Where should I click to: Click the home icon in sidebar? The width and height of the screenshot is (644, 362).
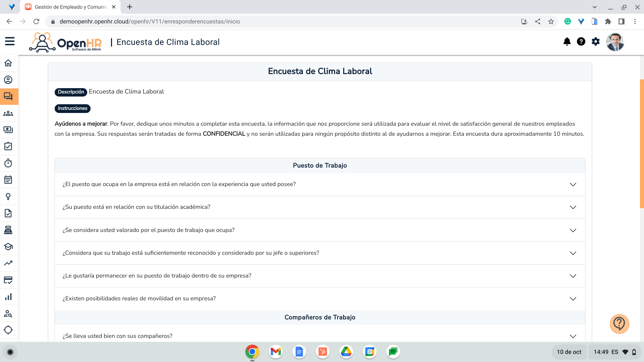pos(8,63)
